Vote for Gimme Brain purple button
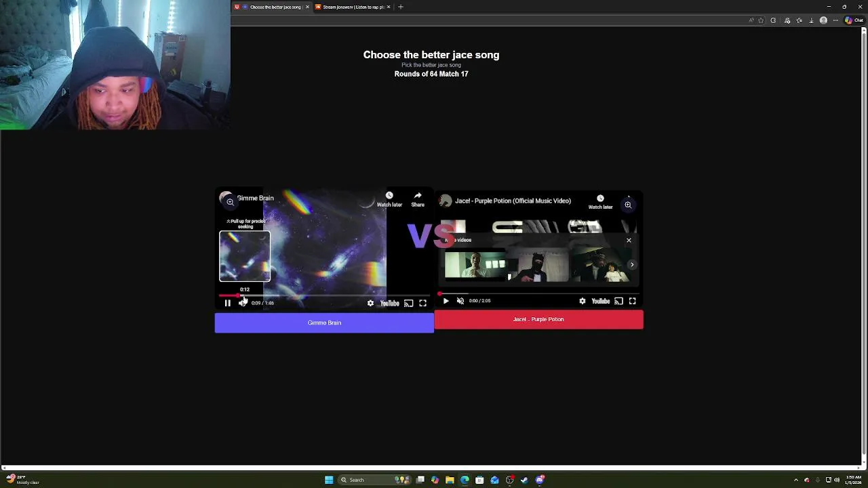 point(324,323)
